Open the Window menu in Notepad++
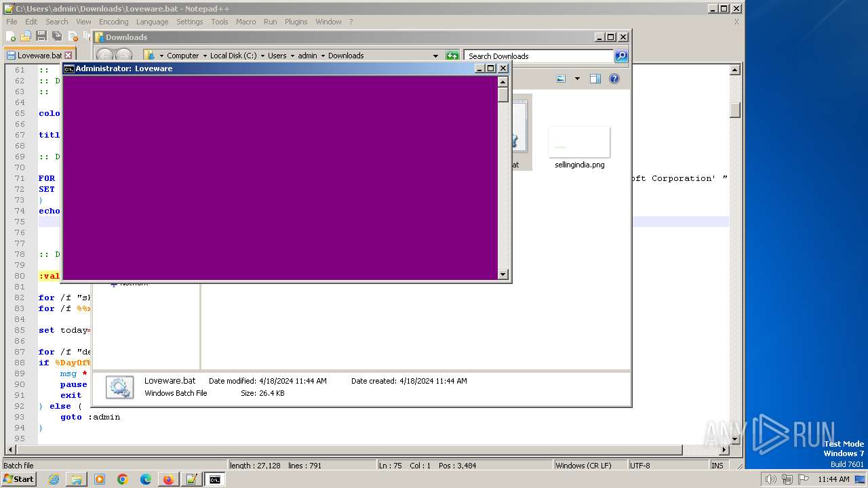 click(328, 22)
